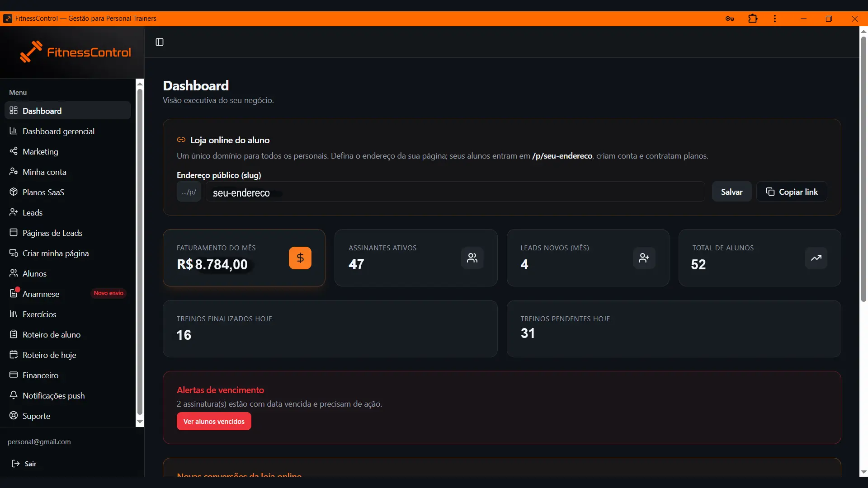
Task: Click the Planos SaaS box icon
Action: click(14, 192)
